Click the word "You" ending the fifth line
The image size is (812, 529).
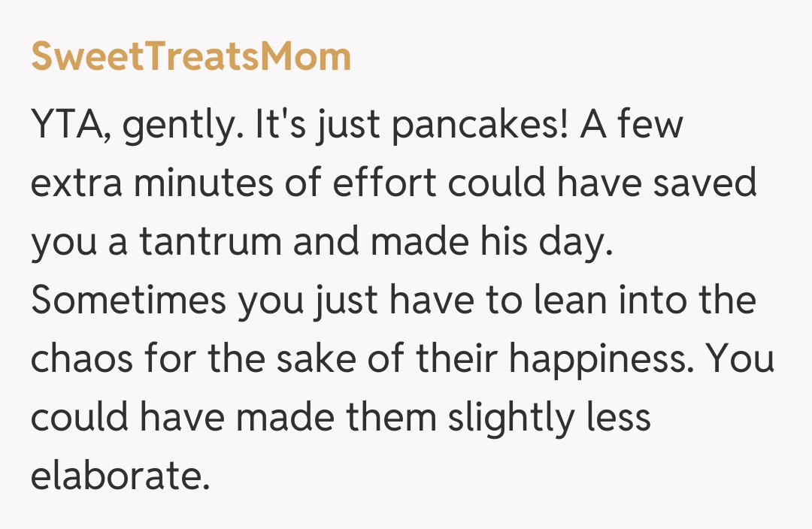(x=743, y=359)
